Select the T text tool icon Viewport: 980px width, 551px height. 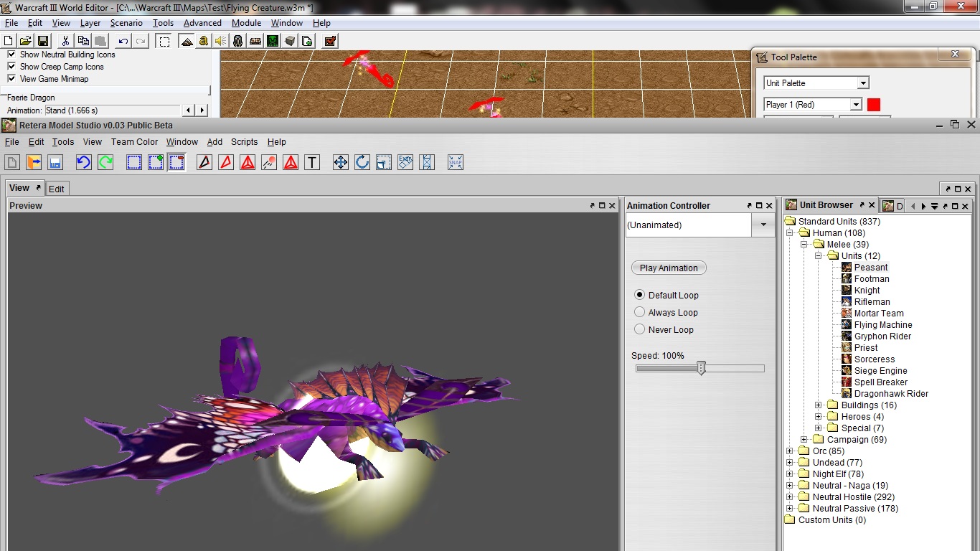pyautogui.click(x=312, y=162)
